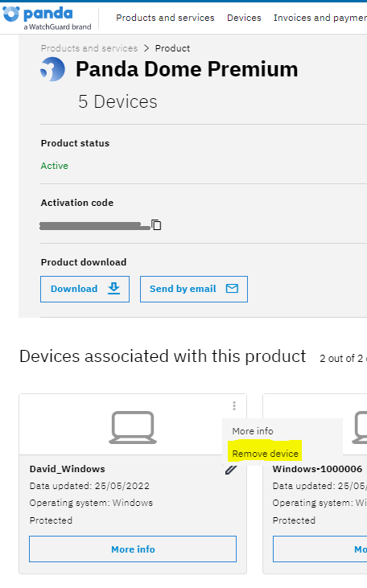Image resolution: width=367 pixels, height=588 pixels.
Task: Choose More info in the popup menu
Action: [x=253, y=431]
